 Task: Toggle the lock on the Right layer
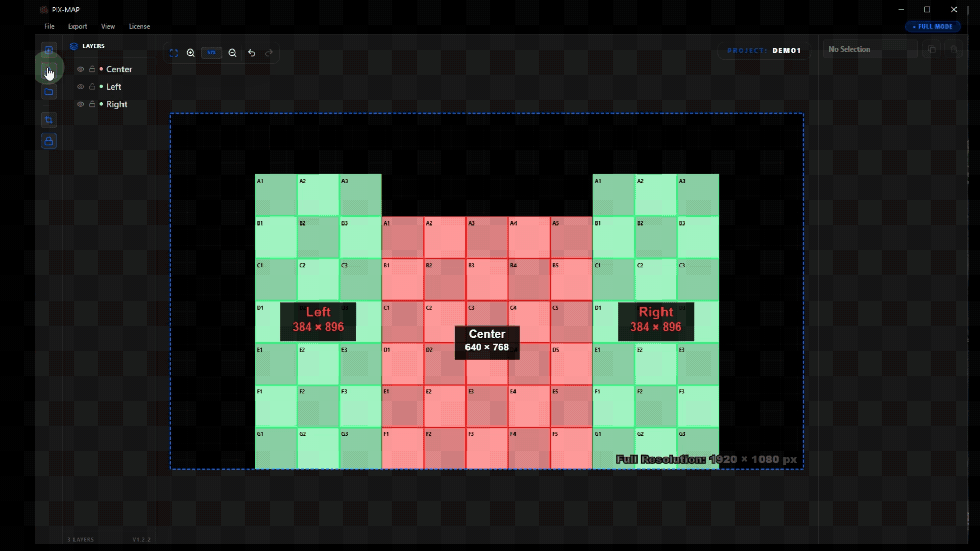pos(92,104)
